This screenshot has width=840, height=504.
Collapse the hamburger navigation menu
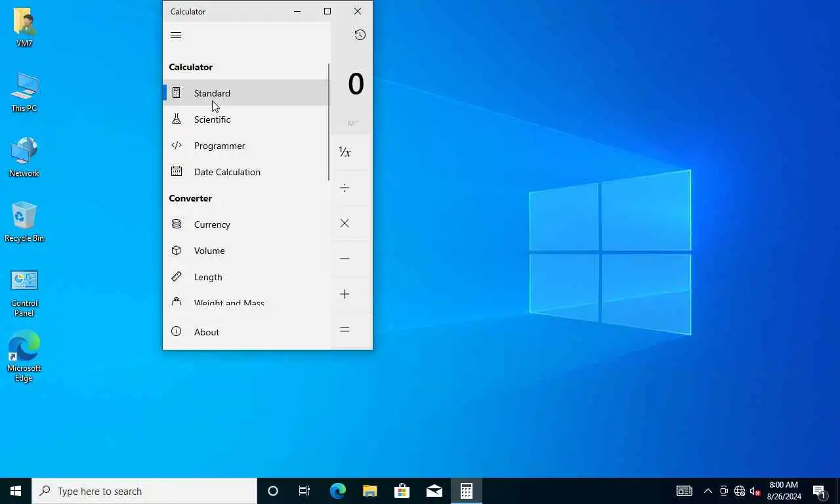click(x=176, y=35)
